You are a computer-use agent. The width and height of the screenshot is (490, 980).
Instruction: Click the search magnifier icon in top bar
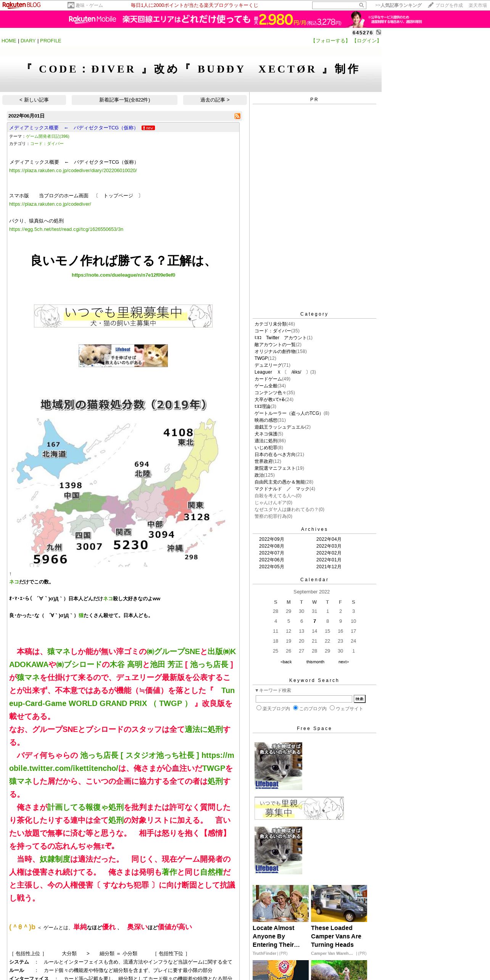tap(361, 5)
